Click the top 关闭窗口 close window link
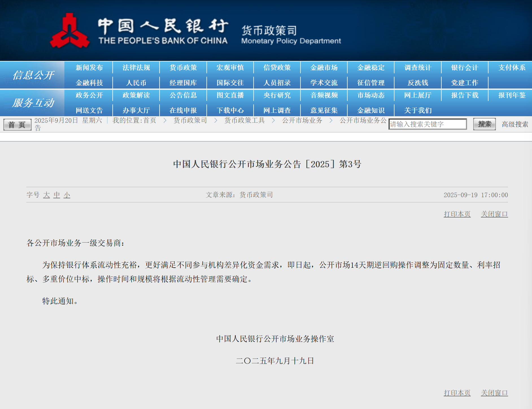This screenshot has height=409, width=532. 494,214
